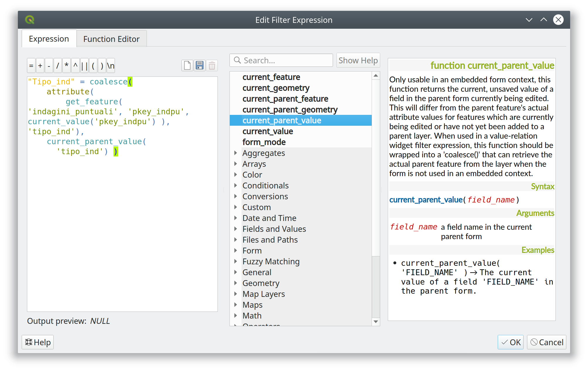Click the clear editor new-file icon
588x371 pixels.
point(187,65)
